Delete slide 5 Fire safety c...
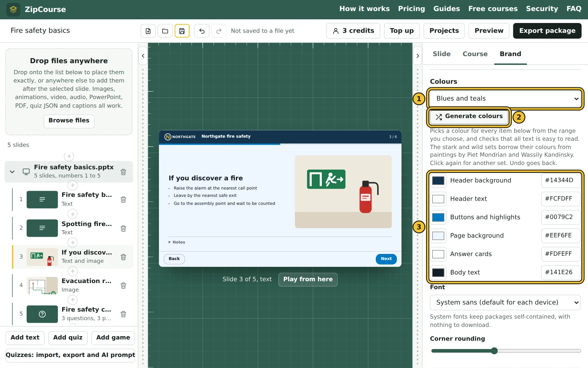The width and height of the screenshot is (588, 368). point(123,314)
